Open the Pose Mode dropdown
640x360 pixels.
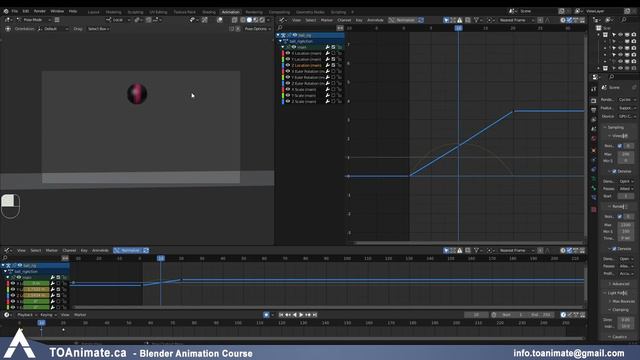34,20
